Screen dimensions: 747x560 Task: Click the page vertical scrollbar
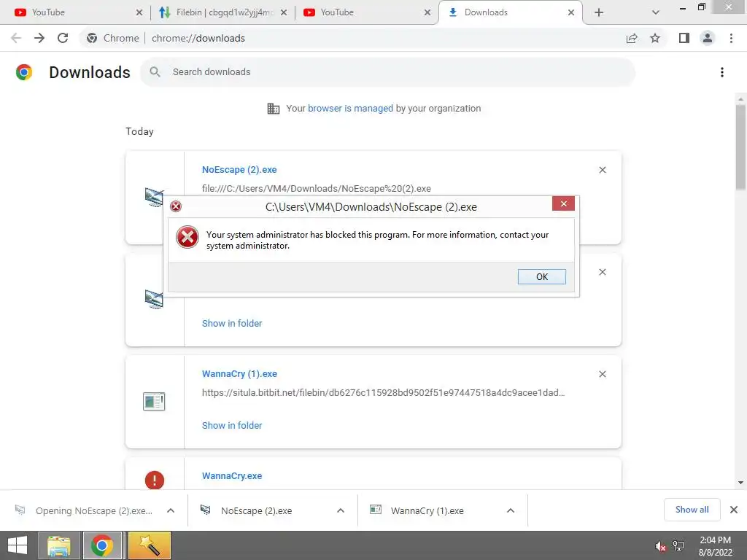(740, 147)
